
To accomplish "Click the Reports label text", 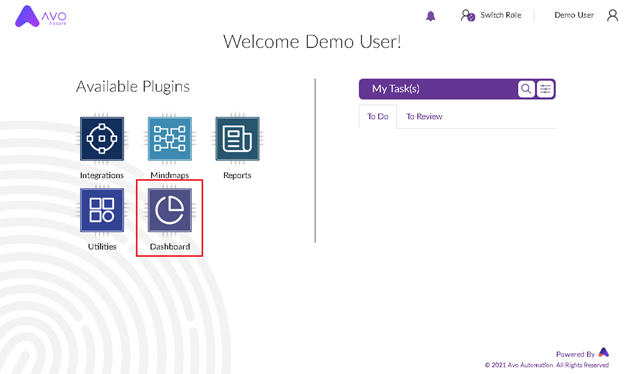I will 237,175.
